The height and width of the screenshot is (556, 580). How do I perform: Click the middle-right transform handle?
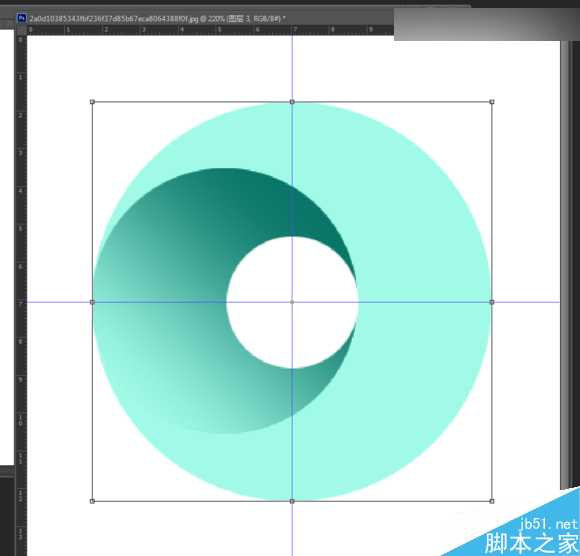click(x=492, y=302)
